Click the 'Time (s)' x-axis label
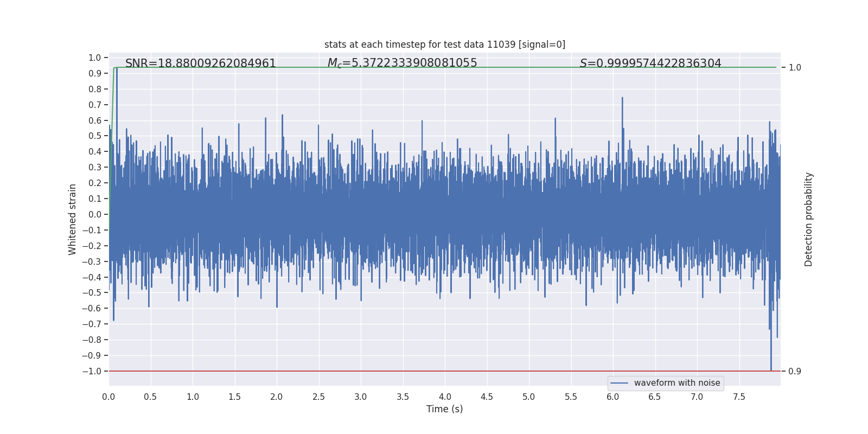Viewport: 868px width, 434px height. tap(444, 409)
